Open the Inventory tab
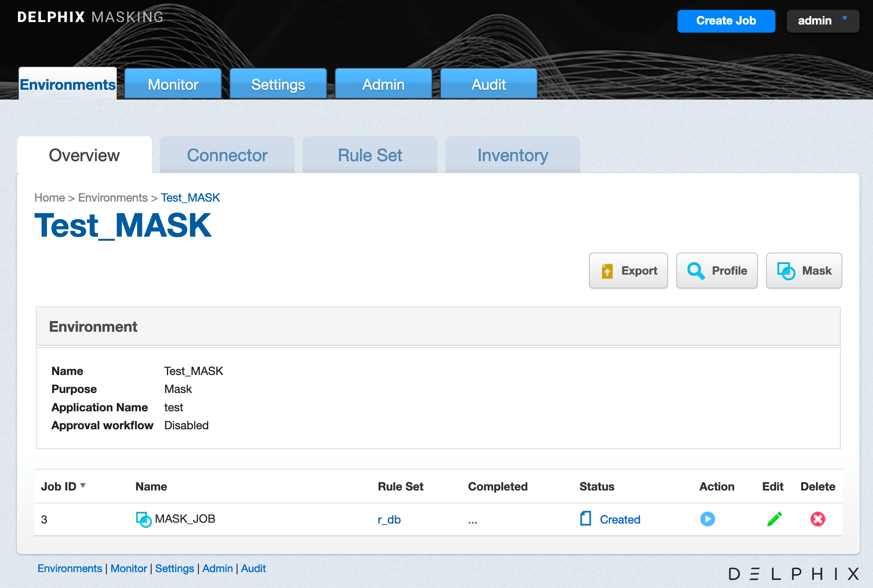 pos(513,155)
